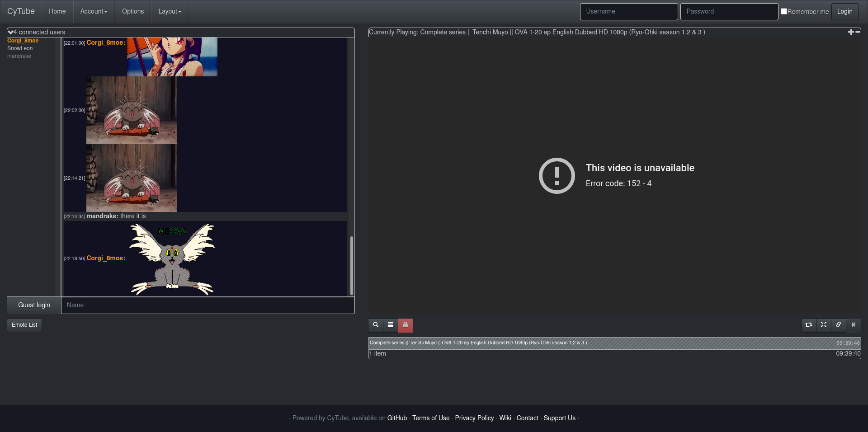Screen dimensions: 868x432
Task: Open the Emote List
Action: click(x=24, y=325)
